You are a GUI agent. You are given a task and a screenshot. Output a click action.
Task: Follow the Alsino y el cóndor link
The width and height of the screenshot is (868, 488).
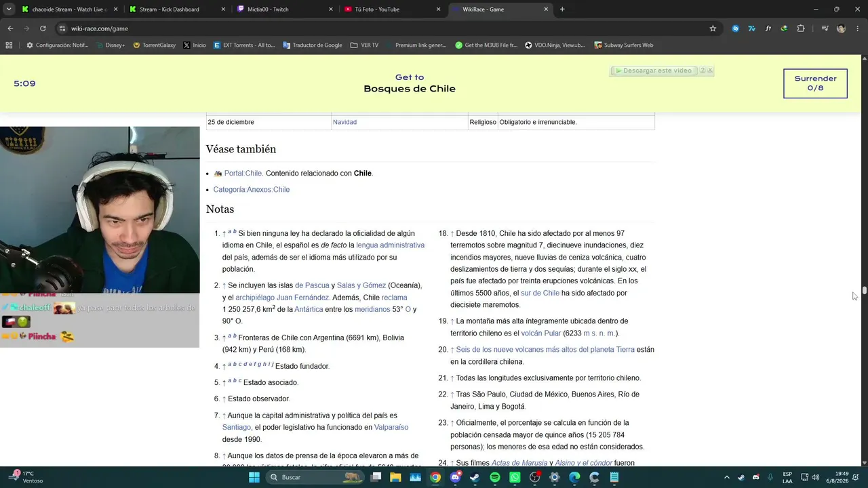point(584,463)
